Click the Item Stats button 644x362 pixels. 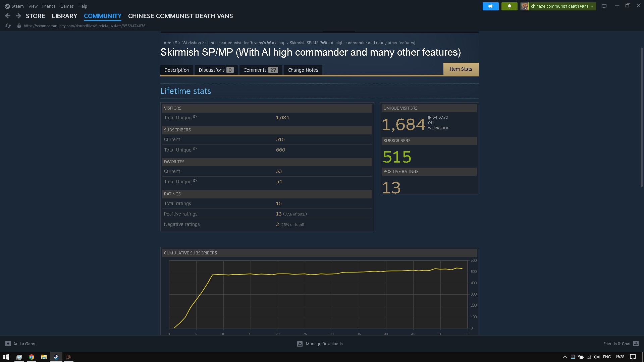(x=461, y=69)
